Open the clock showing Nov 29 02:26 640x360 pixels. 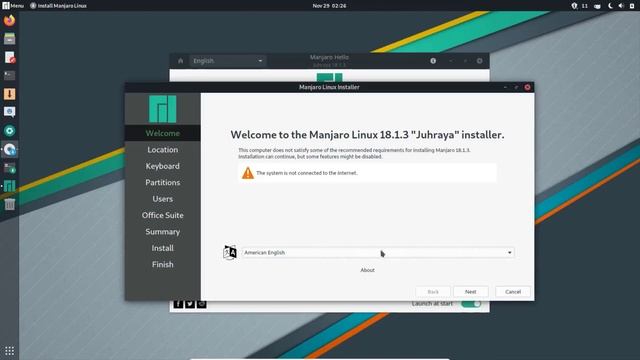(329, 6)
